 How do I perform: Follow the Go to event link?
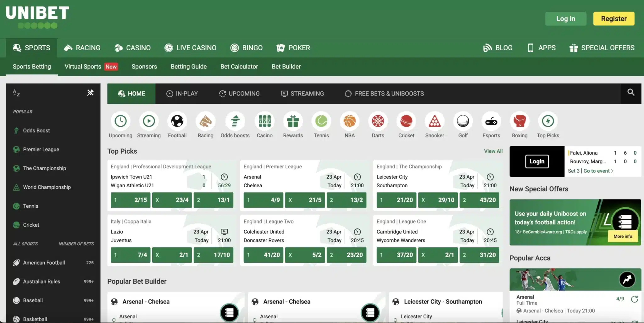[x=598, y=171]
